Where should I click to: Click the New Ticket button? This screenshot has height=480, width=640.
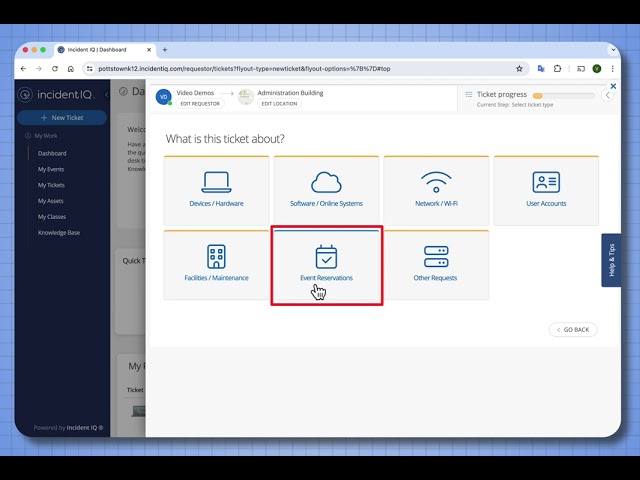pos(62,118)
